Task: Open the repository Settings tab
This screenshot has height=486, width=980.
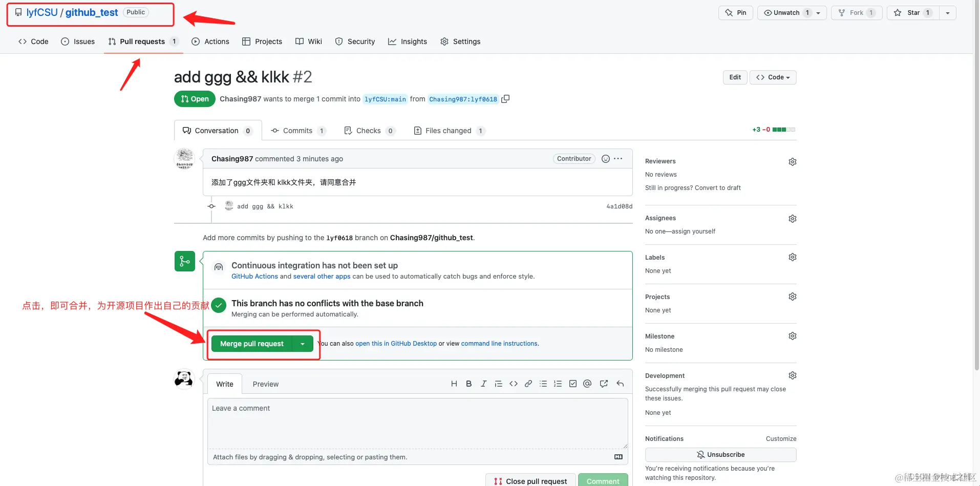Action: [460, 41]
